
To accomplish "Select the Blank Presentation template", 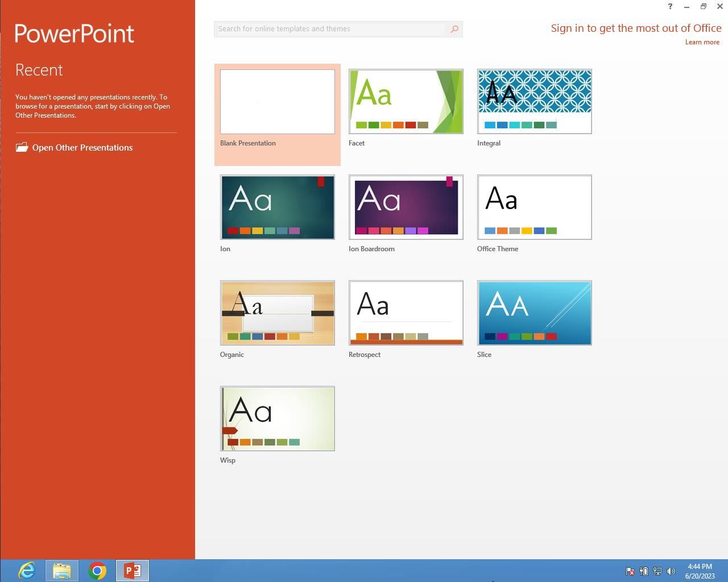I will point(278,102).
